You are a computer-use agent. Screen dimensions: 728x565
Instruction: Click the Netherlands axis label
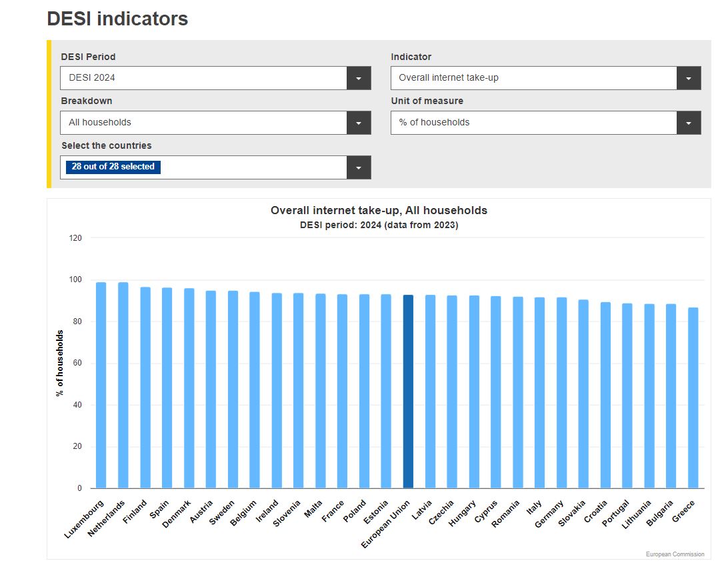point(106,518)
